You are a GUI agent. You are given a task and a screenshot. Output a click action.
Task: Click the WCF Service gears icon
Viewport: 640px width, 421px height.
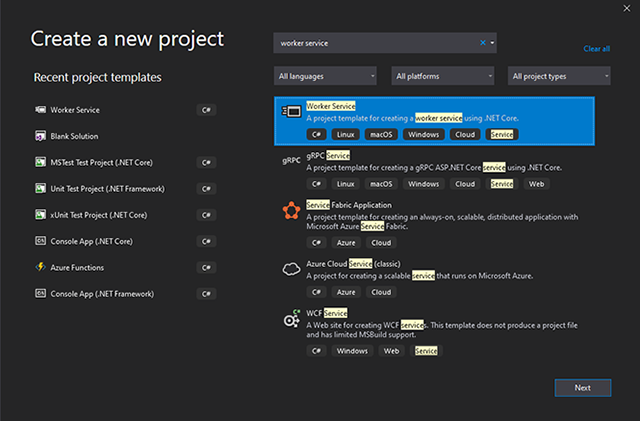click(x=292, y=319)
